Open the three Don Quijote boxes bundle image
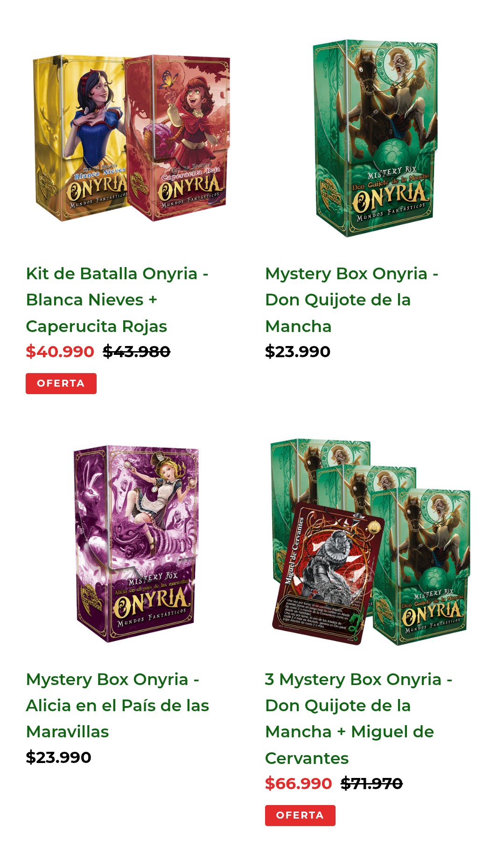The image size is (504, 848). 371,542
